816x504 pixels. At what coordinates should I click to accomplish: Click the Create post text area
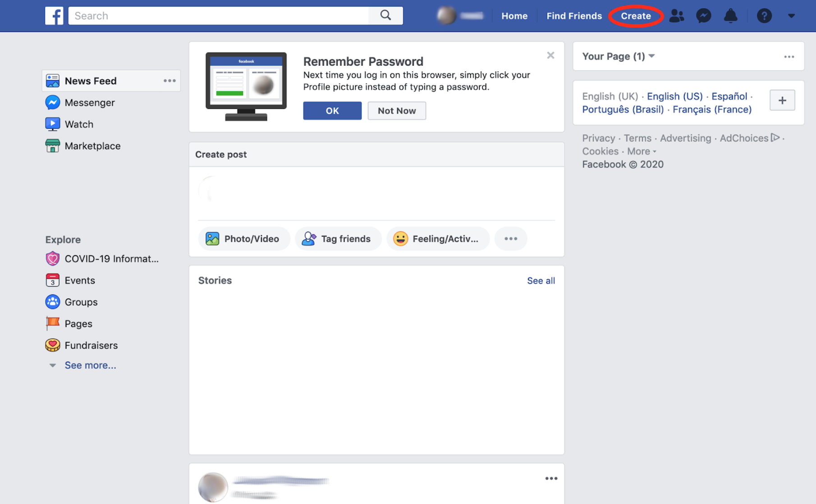click(x=376, y=193)
